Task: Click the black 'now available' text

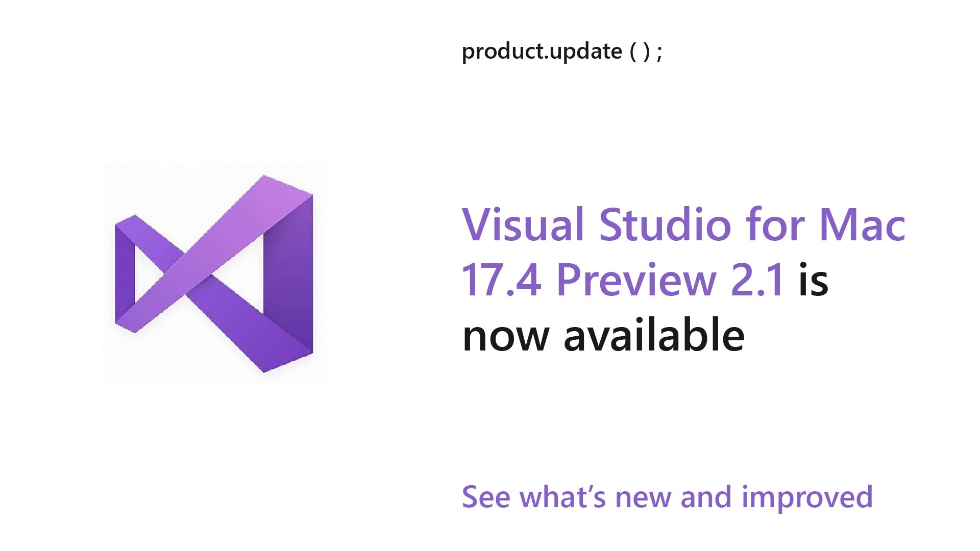Action: click(603, 335)
